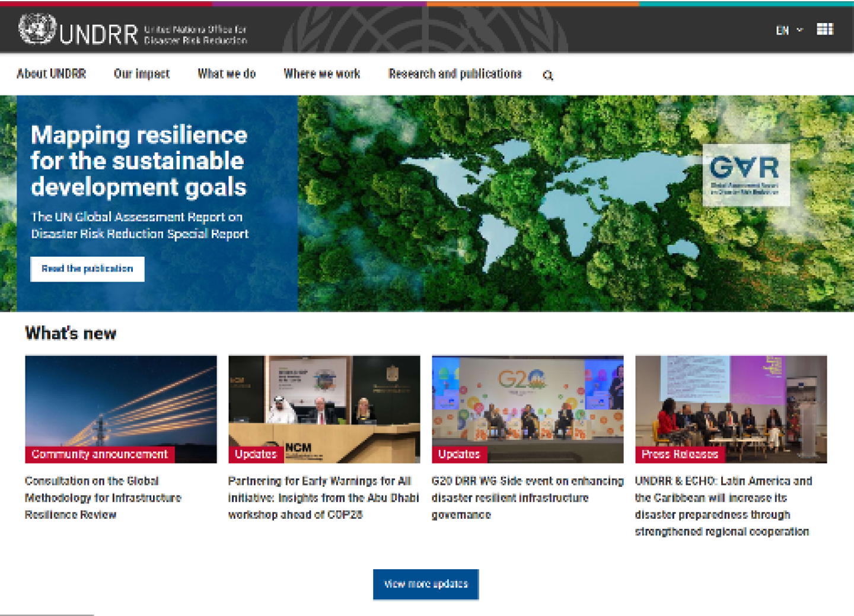Click the View more updates button

[x=425, y=584]
